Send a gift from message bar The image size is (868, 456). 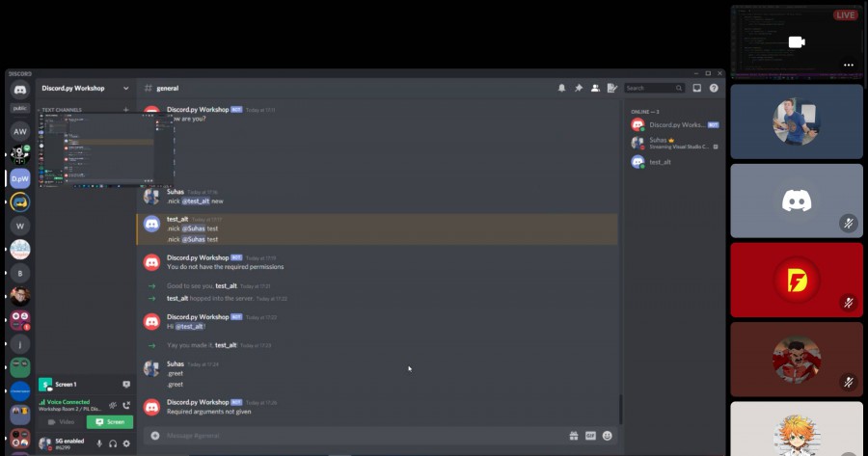(574, 436)
